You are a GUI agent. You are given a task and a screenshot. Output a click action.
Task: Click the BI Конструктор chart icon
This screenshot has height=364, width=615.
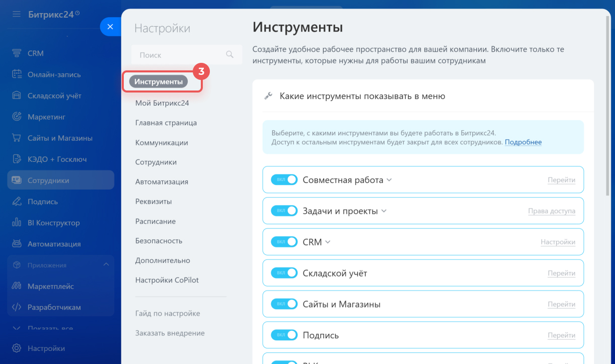17,223
